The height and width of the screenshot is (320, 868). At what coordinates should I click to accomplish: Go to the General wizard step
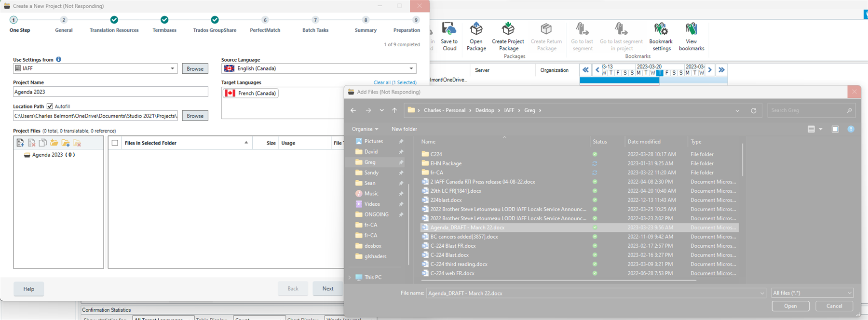point(64,25)
